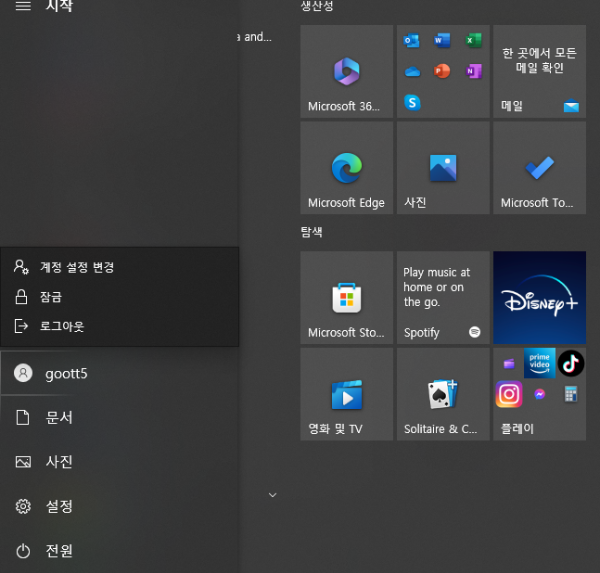Collapse the hamburger menu next to 시작
Screen dimensions: 600x573
click(23, 5)
